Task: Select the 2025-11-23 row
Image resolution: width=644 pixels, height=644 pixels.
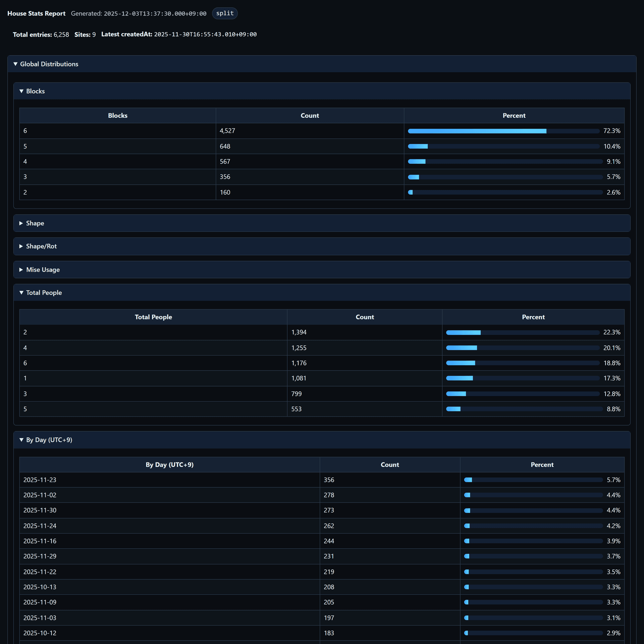Action: [x=322, y=480]
